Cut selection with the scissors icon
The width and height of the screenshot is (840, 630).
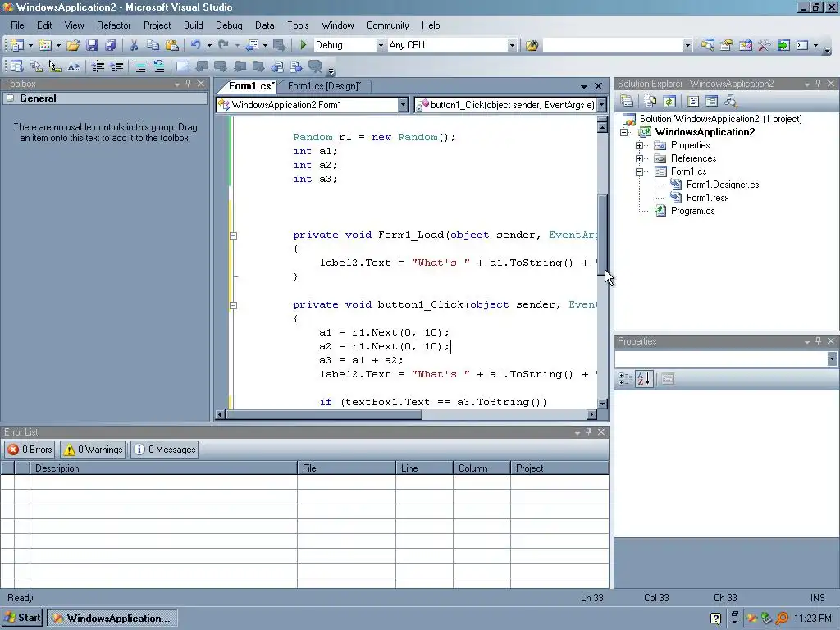point(134,46)
